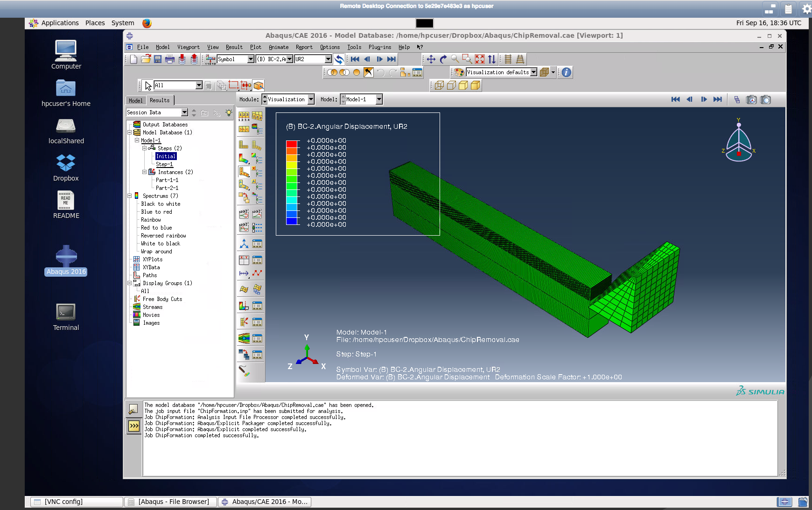Click the Query information icon
The width and height of the screenshot is (812, 510).
567,72
